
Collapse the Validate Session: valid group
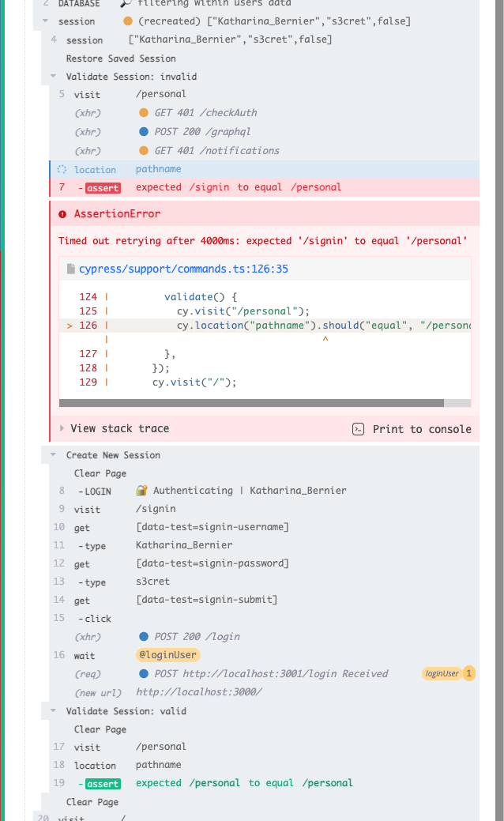click(54, 711)
